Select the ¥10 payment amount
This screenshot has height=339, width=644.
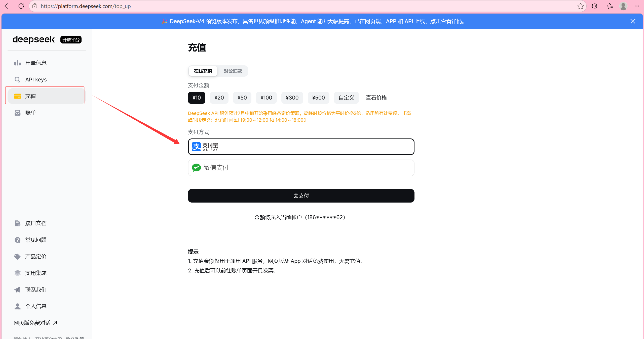coord(197,98)
